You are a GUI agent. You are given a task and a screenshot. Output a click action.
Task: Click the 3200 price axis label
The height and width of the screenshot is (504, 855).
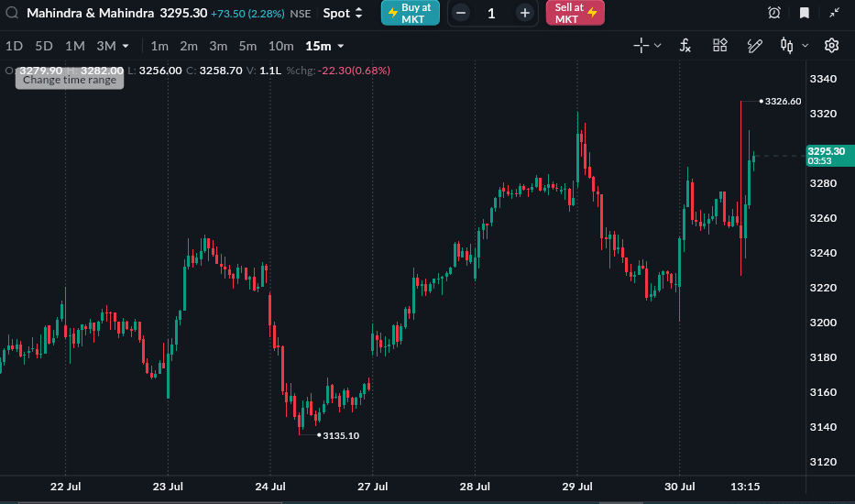coord(823,323)
